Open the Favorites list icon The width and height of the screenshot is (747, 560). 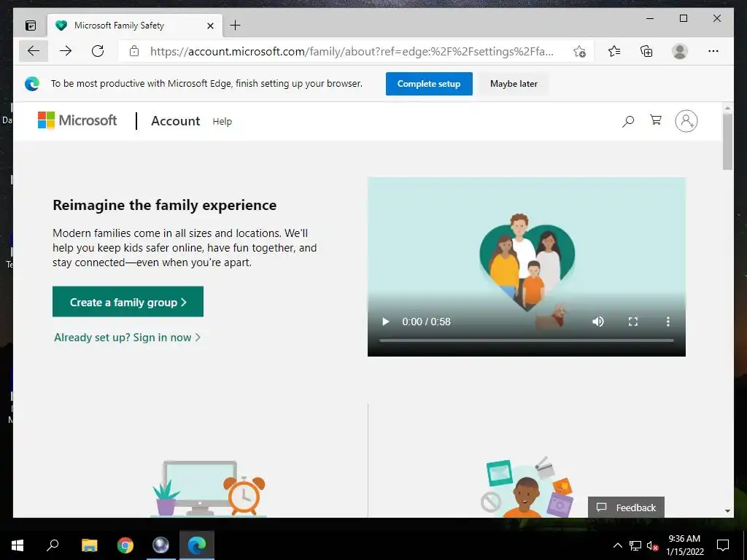pos(614,51)
